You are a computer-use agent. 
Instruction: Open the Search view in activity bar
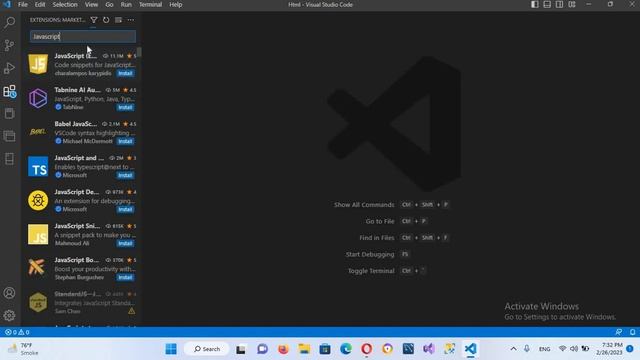point(9,22)
